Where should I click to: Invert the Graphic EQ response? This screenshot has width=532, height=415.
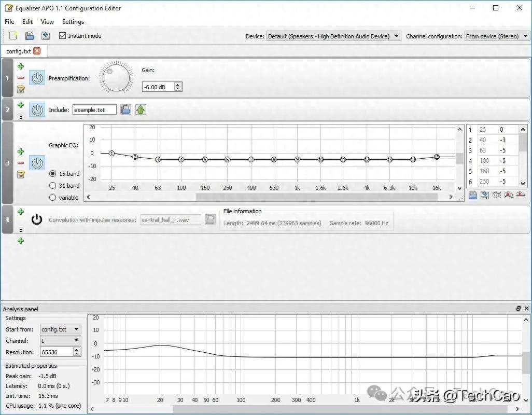click(x=496, y=195)
